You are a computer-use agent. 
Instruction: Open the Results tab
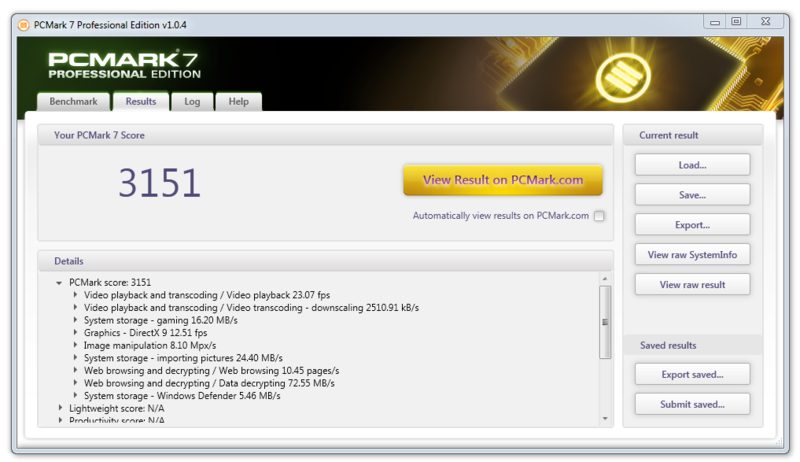coord(141,101)
